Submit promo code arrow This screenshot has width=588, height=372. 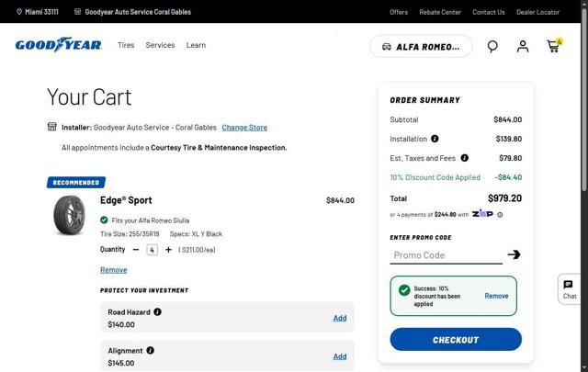click(514, 254)
